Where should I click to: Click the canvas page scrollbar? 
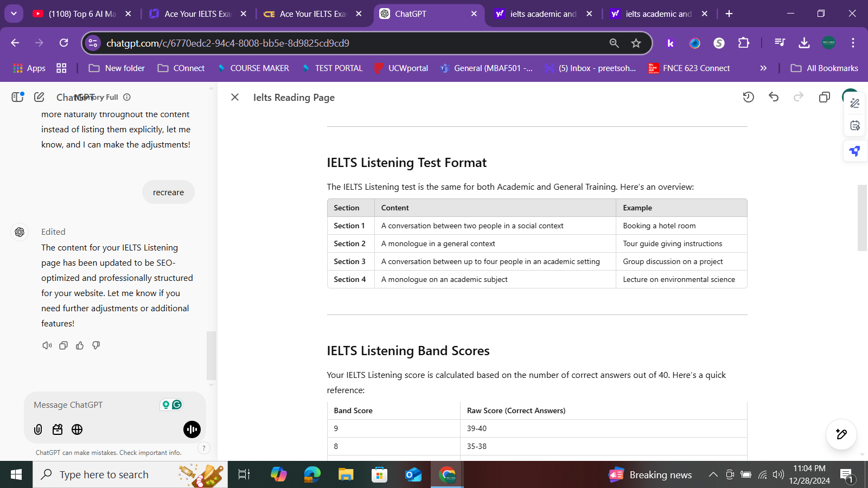click(862, 218)
